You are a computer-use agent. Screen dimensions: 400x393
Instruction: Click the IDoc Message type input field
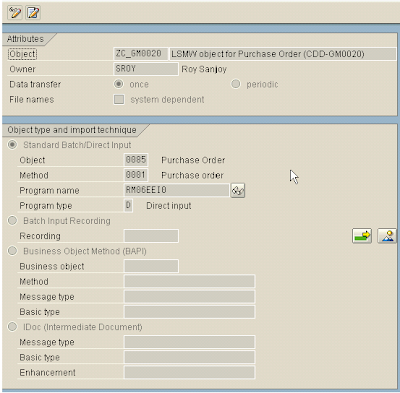coord(189,342)
